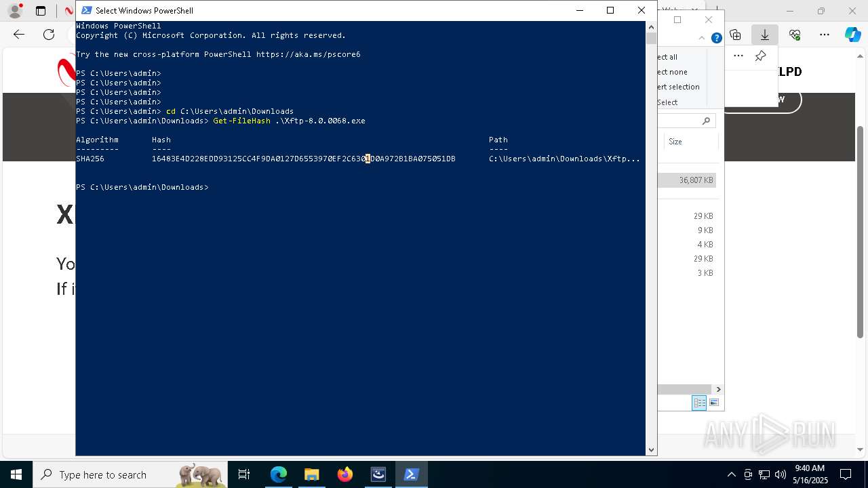The height and width of the screenshot is (488, 868).
Task: Click Explorer horizontal scrollbar right arrow
Action: [718, 389]
